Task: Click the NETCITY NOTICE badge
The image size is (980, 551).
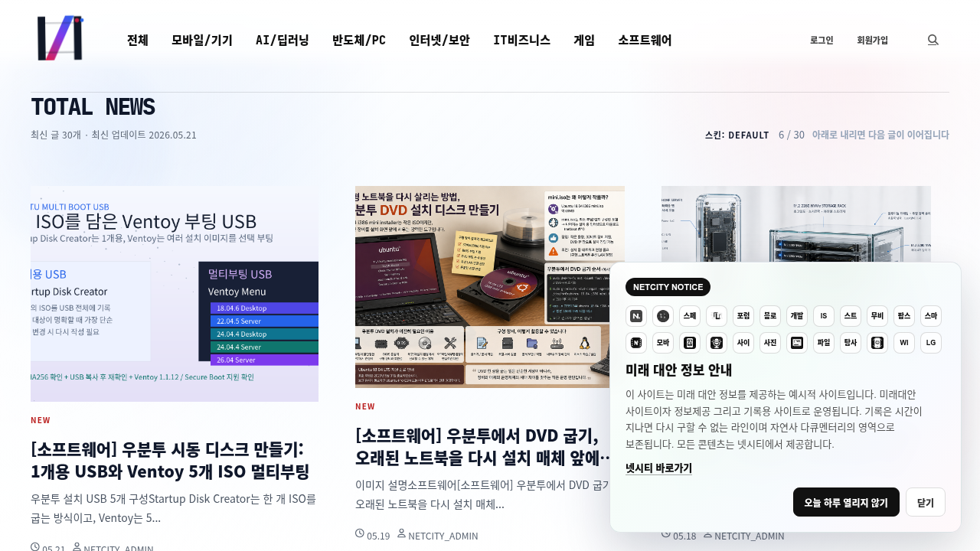Action: click(668, 287)
